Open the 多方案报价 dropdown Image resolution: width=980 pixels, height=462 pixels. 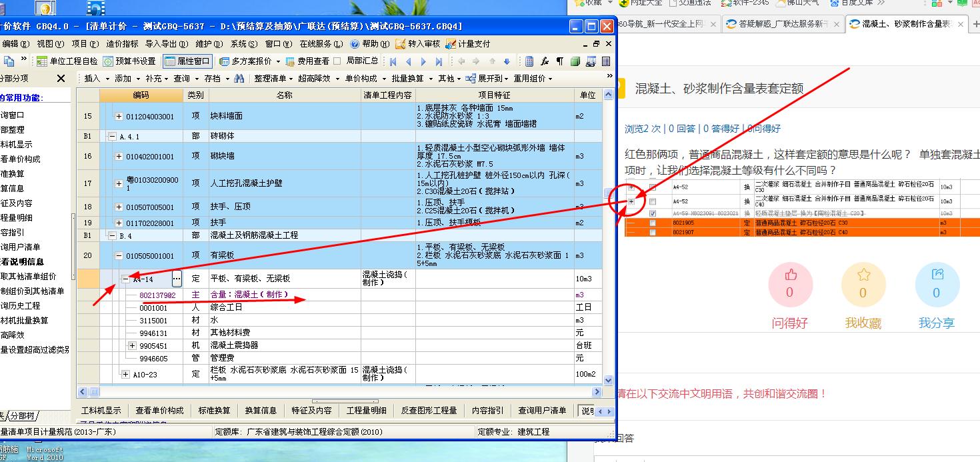[251, 61]
